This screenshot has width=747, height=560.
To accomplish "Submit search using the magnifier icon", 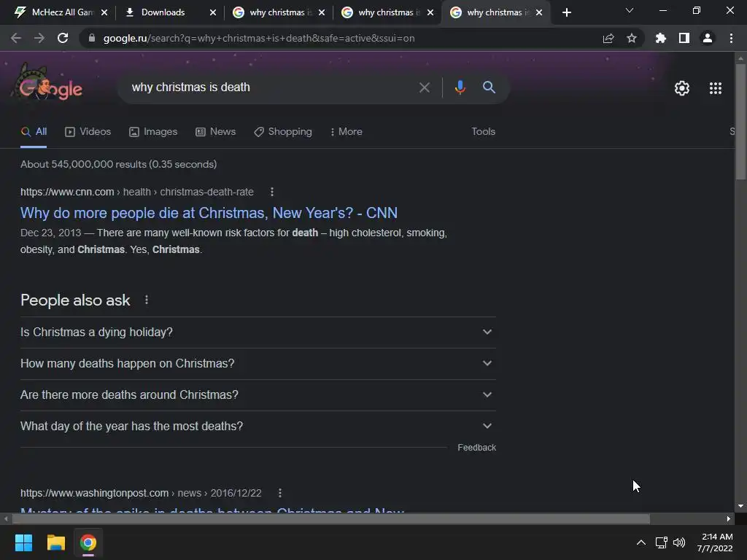I will pos(489,87).
